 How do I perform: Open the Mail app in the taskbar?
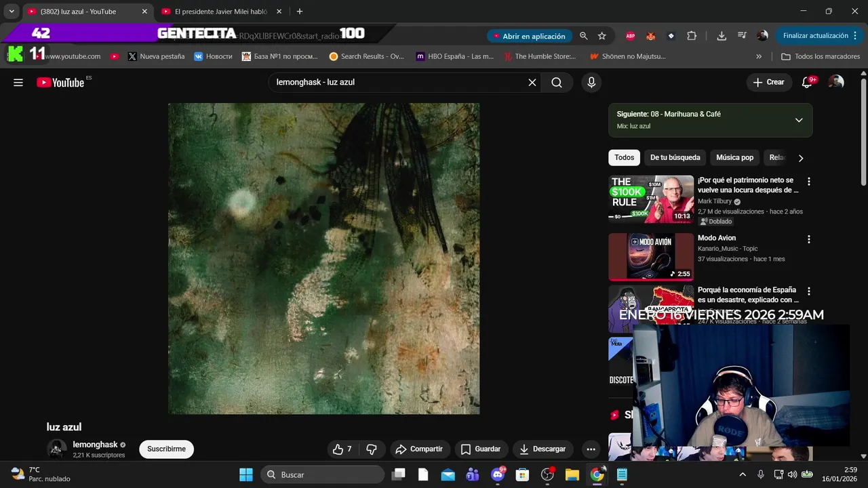448,474
